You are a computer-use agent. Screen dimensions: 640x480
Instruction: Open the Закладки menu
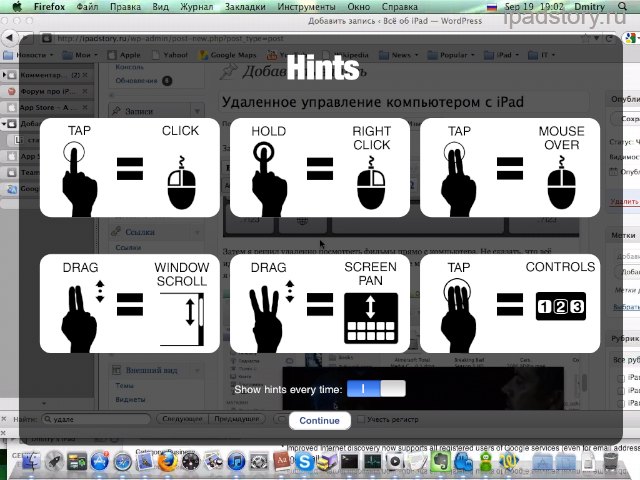pyautogui.click(x=245, y=7)
